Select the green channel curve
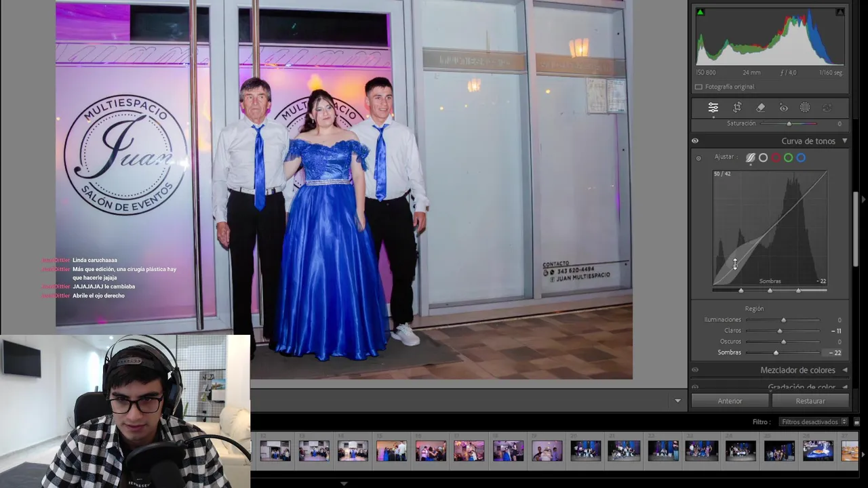The width and height of the screenshot is (868, 488). [788, 158]
